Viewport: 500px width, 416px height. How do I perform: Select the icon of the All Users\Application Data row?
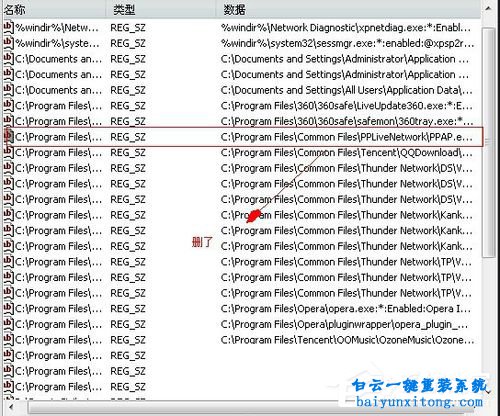tap(8, 90)
